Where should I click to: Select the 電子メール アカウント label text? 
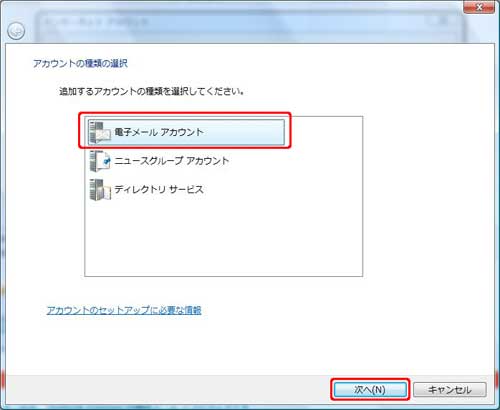point(159,132)
